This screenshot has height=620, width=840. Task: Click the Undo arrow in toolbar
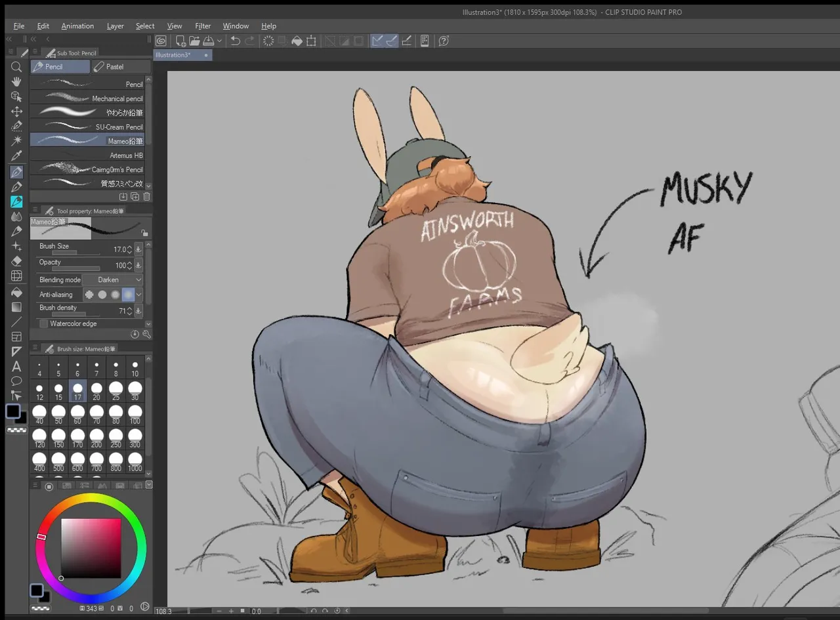235,41
